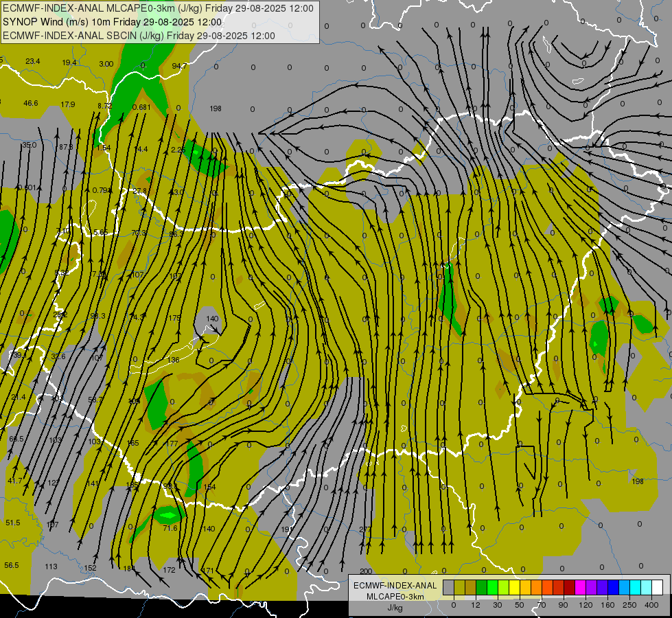Click the map value '32.6'

coord(58,356)
